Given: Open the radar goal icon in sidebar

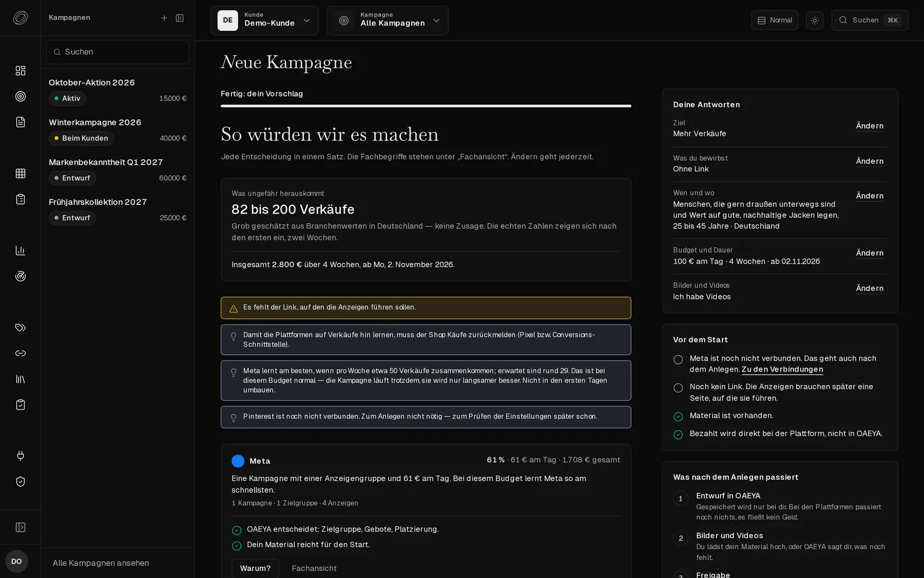Looking at the screenshot, I should point(20,276).
